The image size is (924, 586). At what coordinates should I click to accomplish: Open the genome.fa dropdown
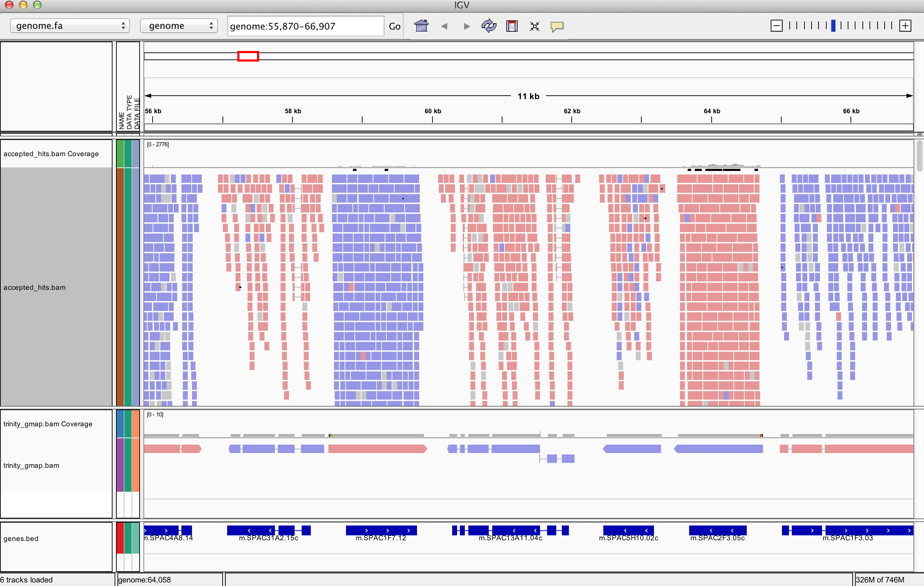point(70,26)
